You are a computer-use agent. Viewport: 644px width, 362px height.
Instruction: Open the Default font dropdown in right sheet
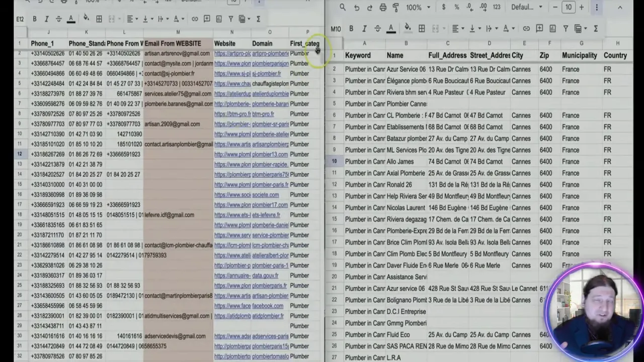527,8
